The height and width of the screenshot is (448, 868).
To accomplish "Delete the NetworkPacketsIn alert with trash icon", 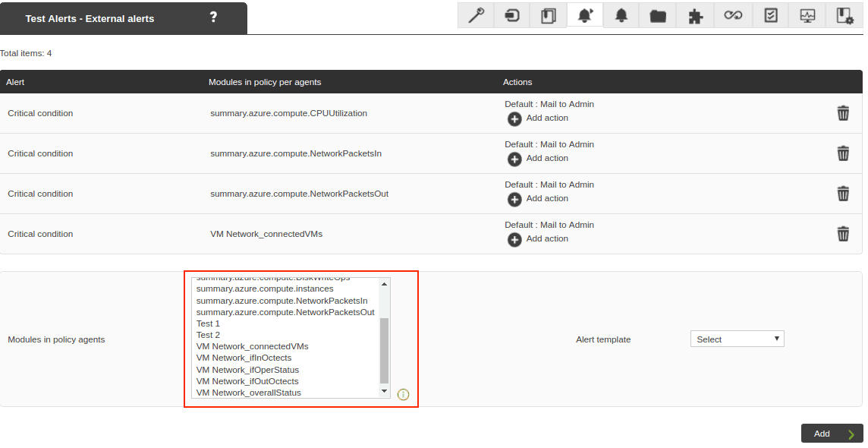I will click(x=843, y=153).
